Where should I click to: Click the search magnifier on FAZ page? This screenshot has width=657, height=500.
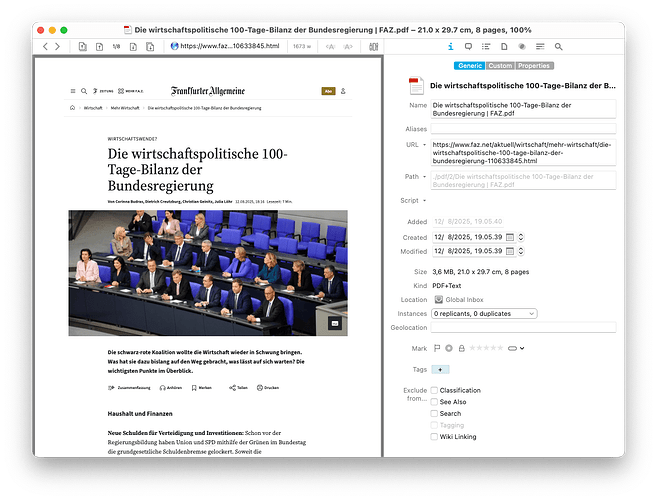pyautogui.click(x=84, y=90)
